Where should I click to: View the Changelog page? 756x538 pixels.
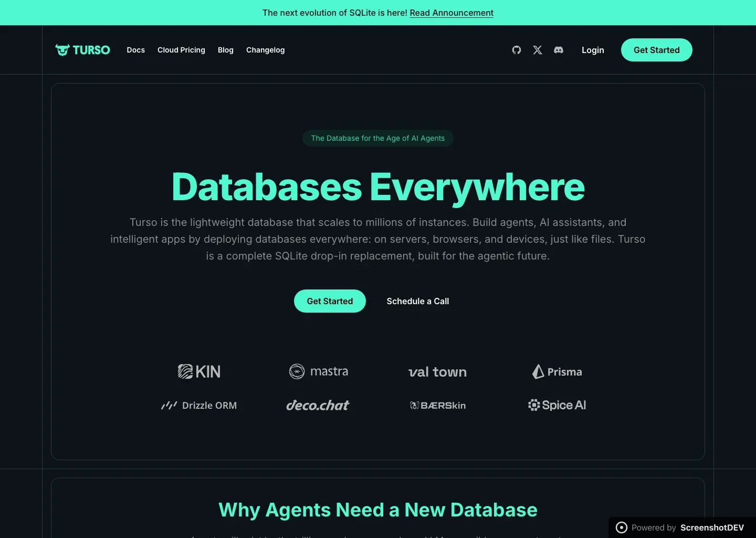point(265,50)
